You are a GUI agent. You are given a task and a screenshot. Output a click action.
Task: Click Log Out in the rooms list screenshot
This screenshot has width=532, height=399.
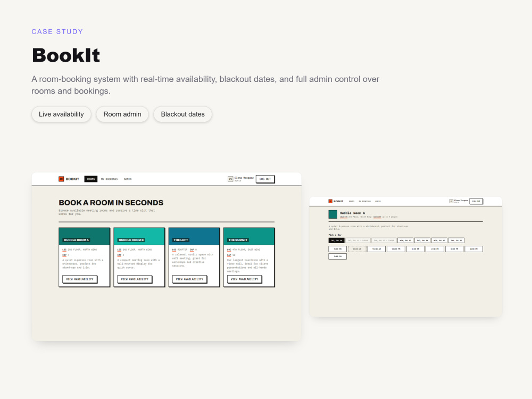coord(265,179)
